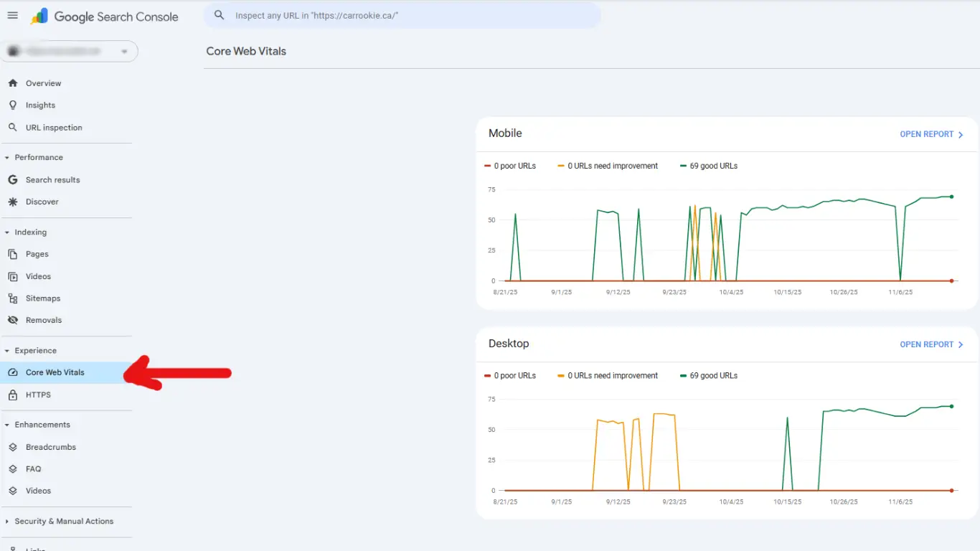This screenshot has width=980, height=551.
Task: Open the Desktop Core Web Vitals report
Action: coord(931,344)
